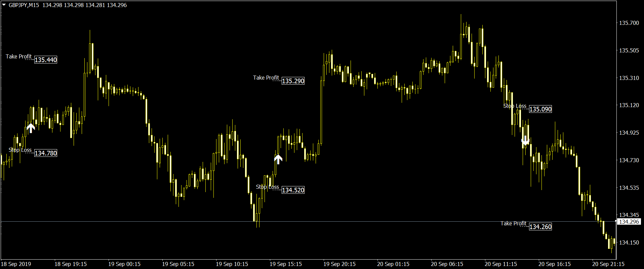Click the 20 Sep 01:15 time axis label

[x=393, y=264]
